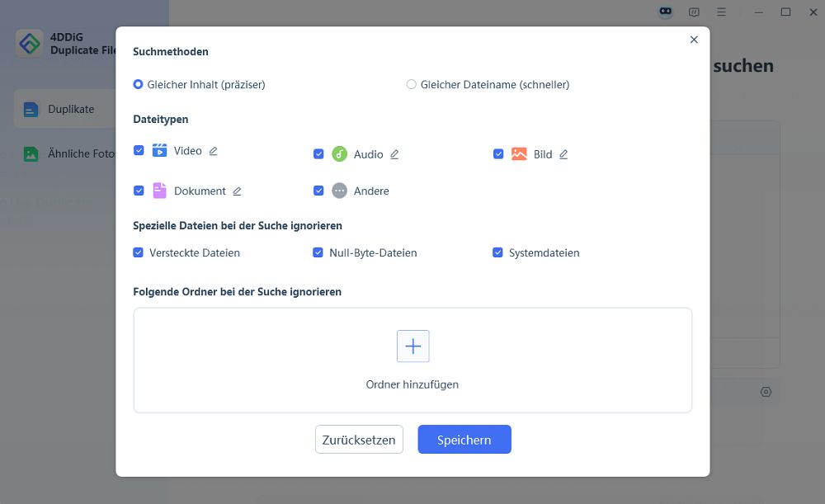This screenshot has height=504, width=825.
Task: Select Gleicher Inhalt (präziser) radio button
Action: (138, 84)
